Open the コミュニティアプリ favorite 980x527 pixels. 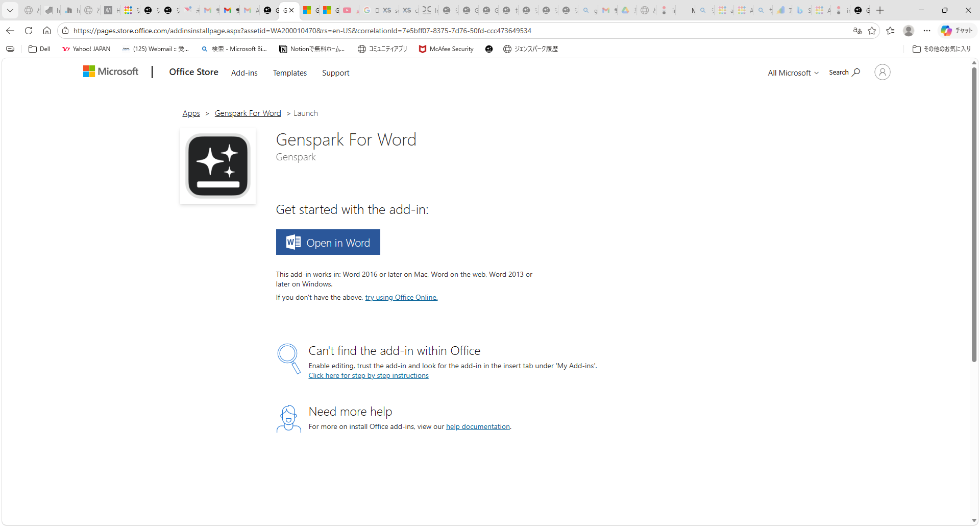click(381, 49)
